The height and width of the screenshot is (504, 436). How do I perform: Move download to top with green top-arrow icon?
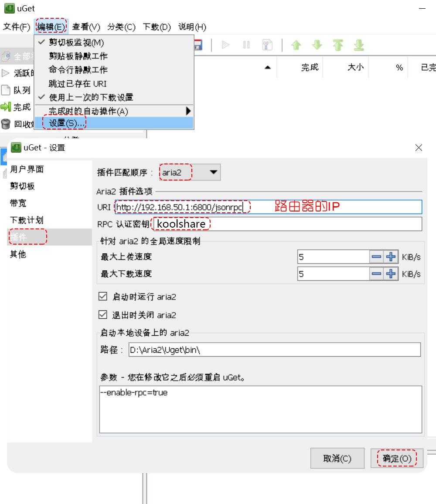tap(338, 45)
